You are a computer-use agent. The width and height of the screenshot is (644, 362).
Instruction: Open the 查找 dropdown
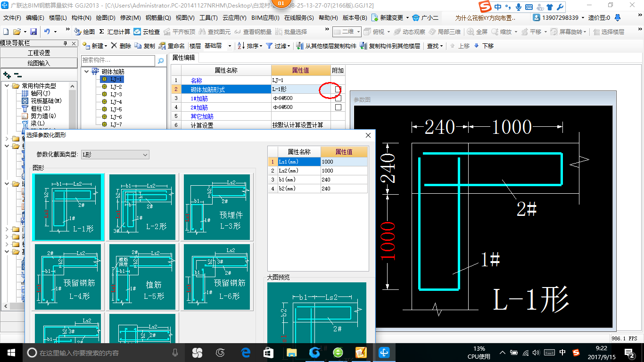[x=441, y=46]
